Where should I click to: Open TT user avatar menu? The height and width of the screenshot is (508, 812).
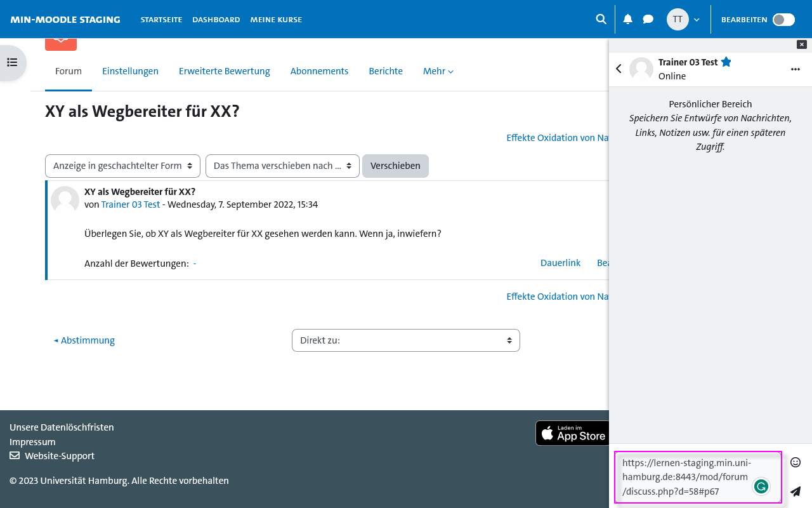(x=678, y=19)
